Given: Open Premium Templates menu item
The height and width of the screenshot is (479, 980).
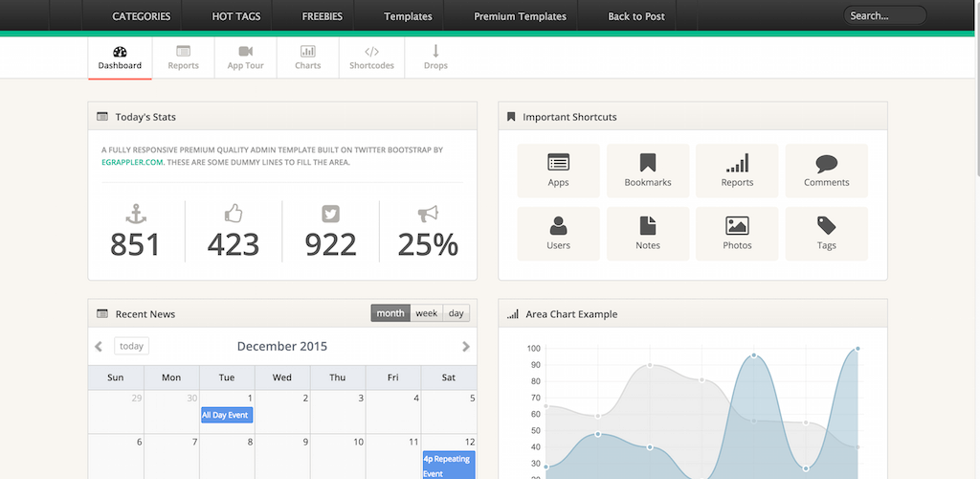Looking at the screenshot, I should coord(520,16).
